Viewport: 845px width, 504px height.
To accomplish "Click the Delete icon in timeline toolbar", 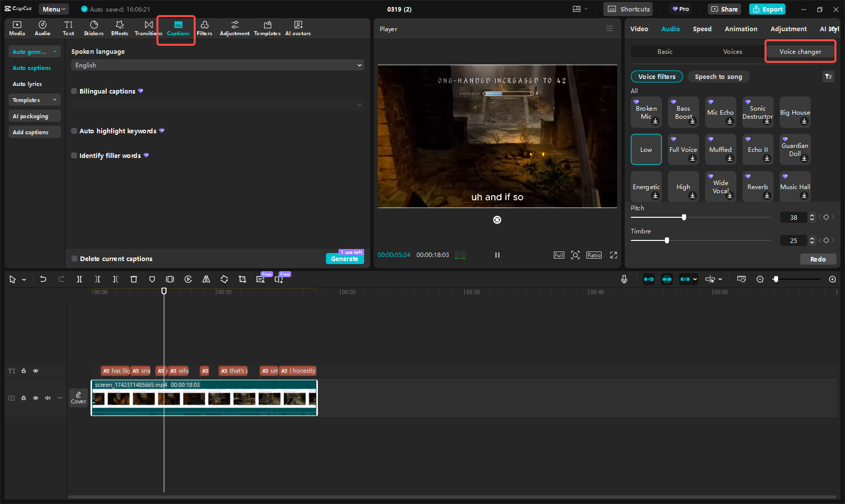I will 134,279.
